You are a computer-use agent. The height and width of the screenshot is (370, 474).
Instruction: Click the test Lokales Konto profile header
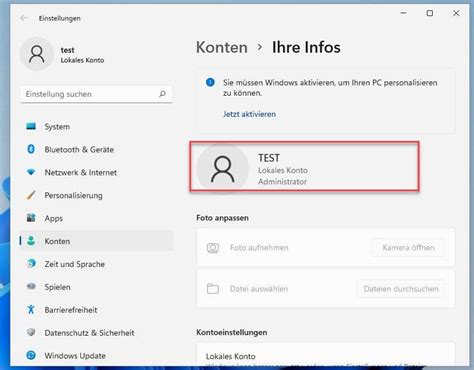(x=63, y=54)
